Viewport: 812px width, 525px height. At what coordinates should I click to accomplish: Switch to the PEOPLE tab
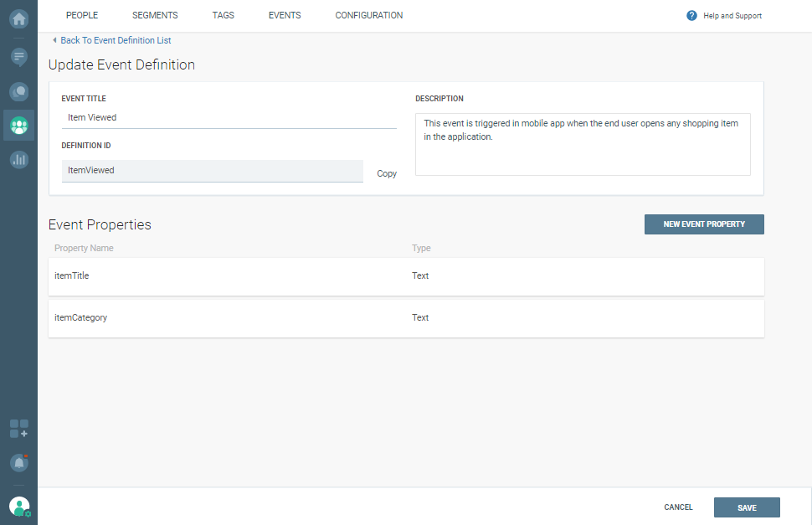click(x=82, y=16)
